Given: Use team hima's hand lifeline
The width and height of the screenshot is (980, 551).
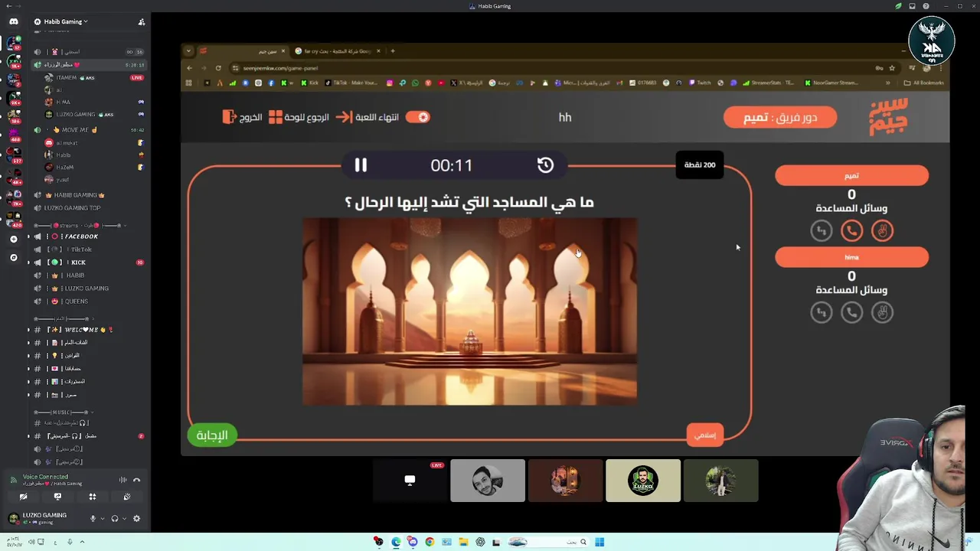Looking at the screenshot, I should click(x=882, y=312).
